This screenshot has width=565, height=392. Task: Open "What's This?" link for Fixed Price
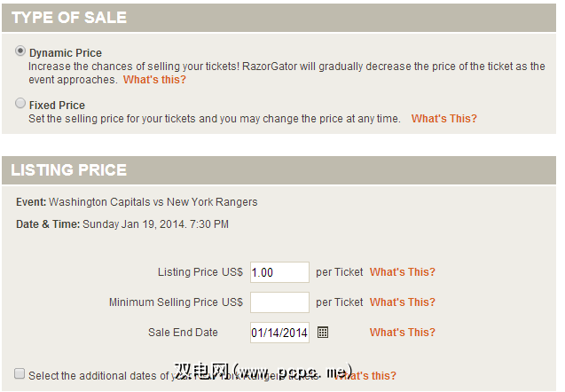tap(443, 119)
